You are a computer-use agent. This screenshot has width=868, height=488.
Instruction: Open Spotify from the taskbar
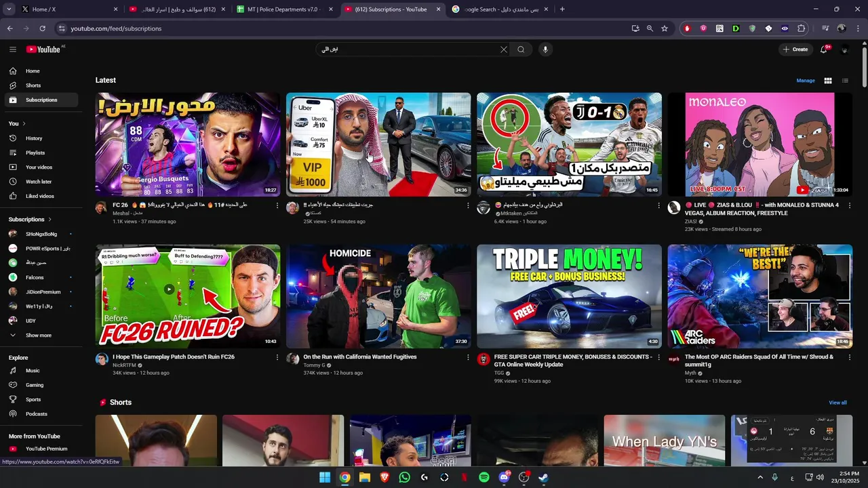click(x=484, y=477)
